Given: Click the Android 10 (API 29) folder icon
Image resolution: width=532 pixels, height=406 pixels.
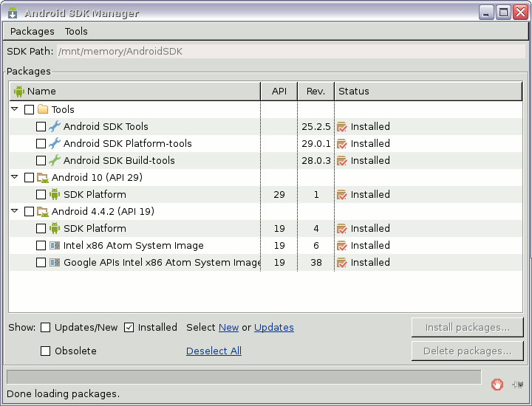Looking at the screenshot, I should pos(43,177).
